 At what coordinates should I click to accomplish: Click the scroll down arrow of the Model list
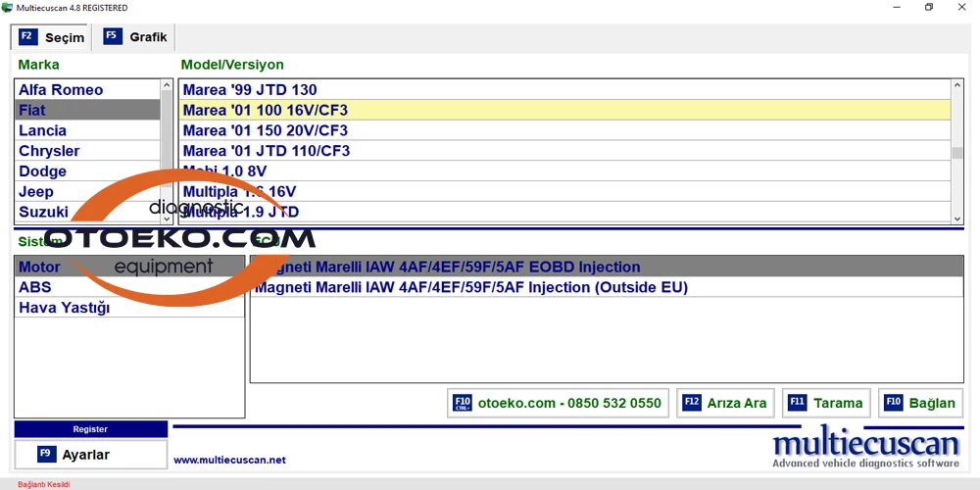[956, 219]
